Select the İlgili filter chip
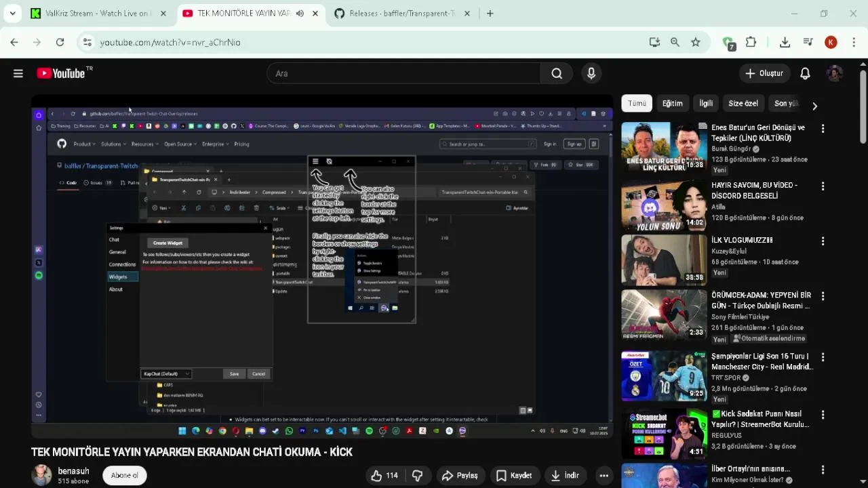This screenshot has width=868, height=488. 706,103
